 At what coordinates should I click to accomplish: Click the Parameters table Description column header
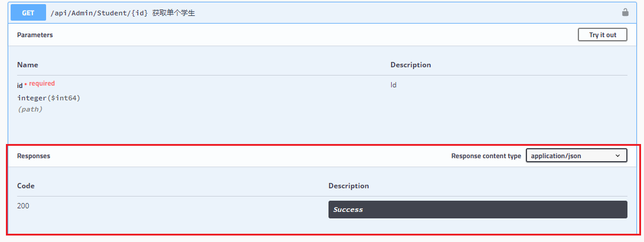coord(411,65)
